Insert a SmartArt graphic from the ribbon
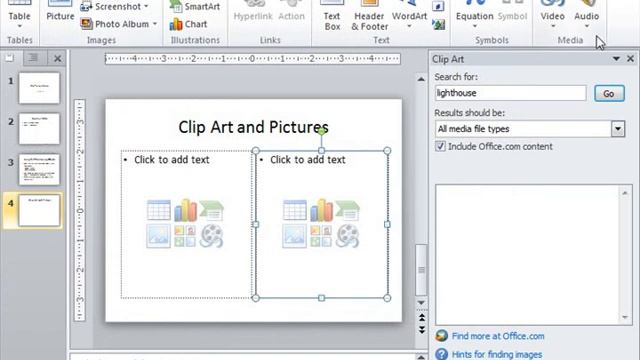Viewport: 640px width, 360px height. coord(195,7)
